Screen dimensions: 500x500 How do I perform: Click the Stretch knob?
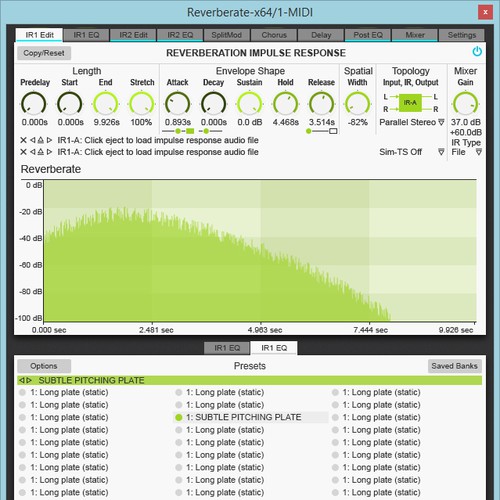pyautogui.click(x=142, y=104)
